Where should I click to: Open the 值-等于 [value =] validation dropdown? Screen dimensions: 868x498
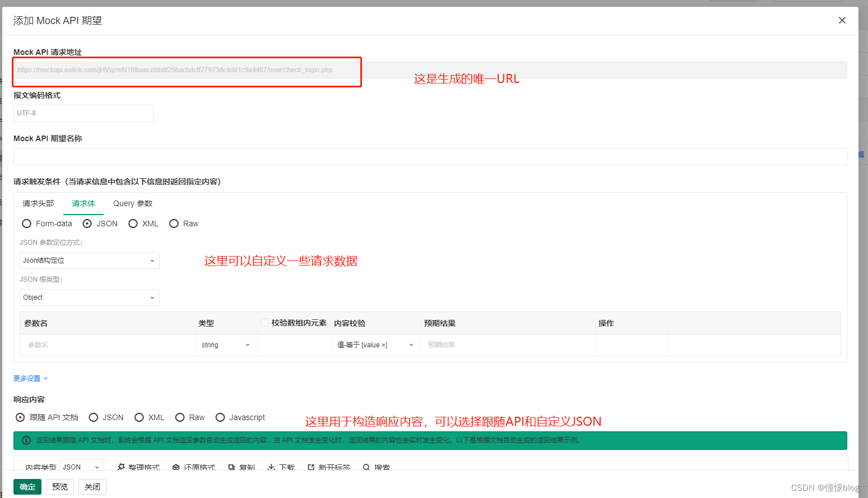point(375,345)
